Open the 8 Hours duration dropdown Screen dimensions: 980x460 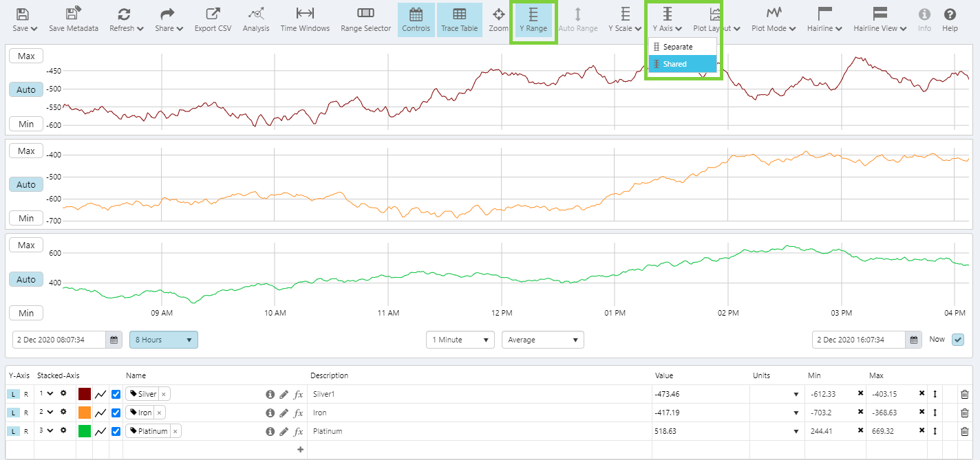163,340
